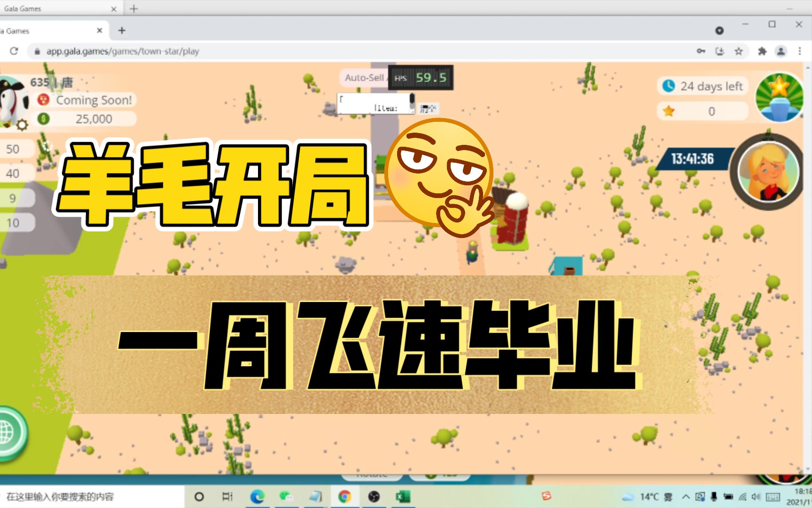Click the battery tray icon

click(728, 497)
